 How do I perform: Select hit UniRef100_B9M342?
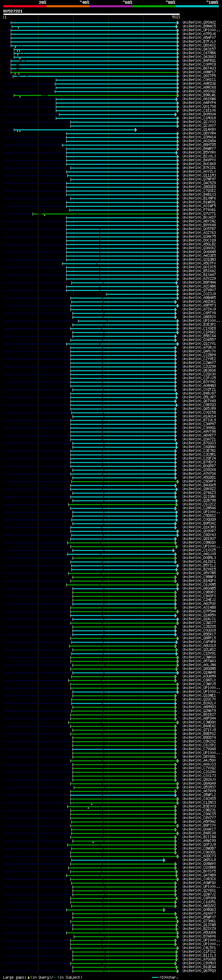[199, 524]
